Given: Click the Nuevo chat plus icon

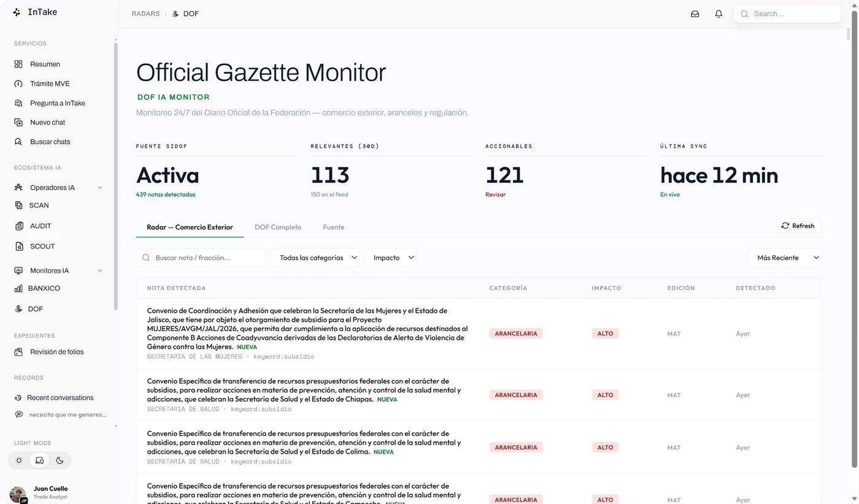Looking at the screenshot, I should pos(18,122).
